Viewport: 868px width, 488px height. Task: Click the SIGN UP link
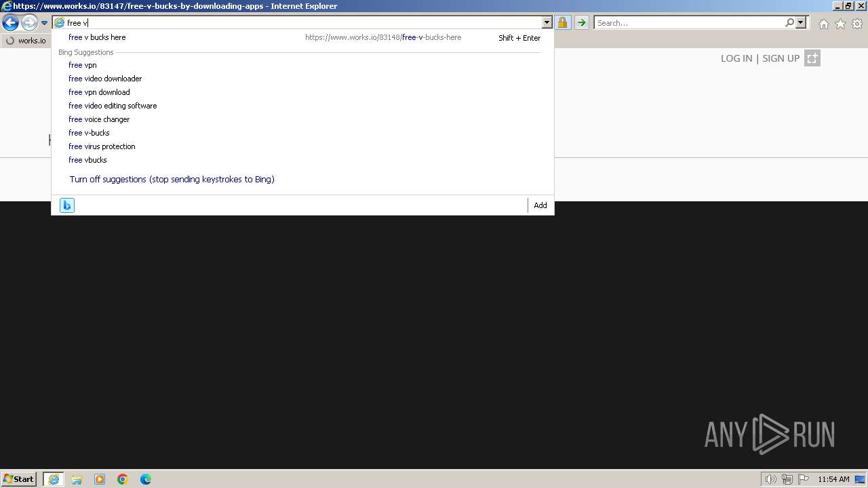(x=781, y=58)
